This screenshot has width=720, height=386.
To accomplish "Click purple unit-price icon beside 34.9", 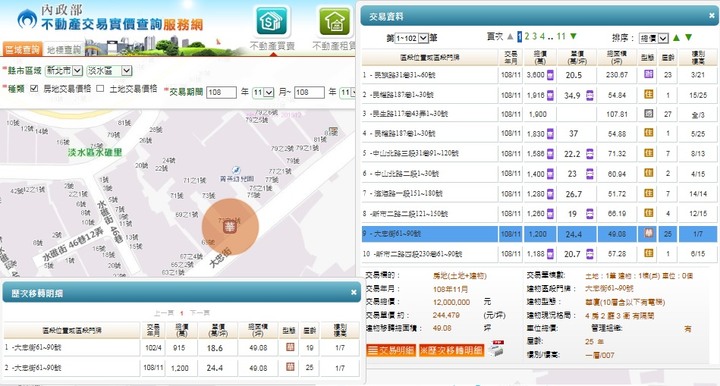I will pyautogui.click(x=590, y=95).
